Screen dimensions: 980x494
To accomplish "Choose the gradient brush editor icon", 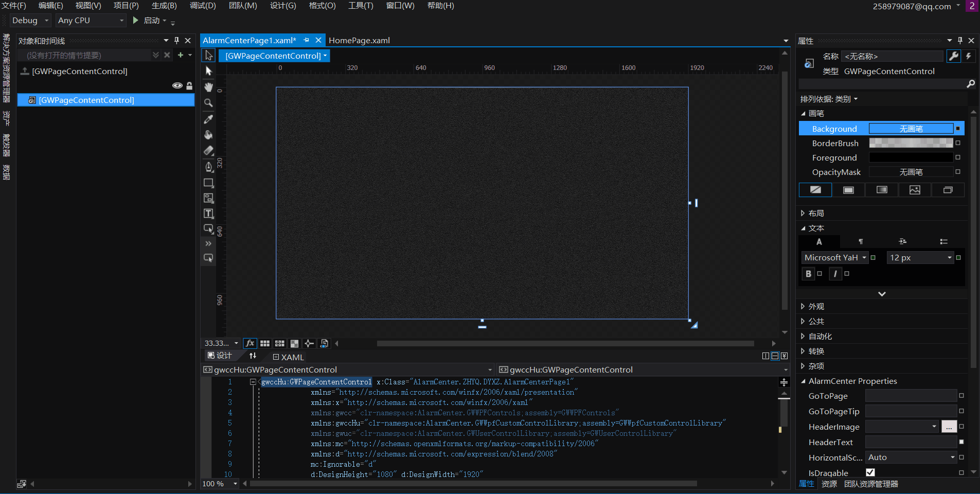I will (882, 190).
